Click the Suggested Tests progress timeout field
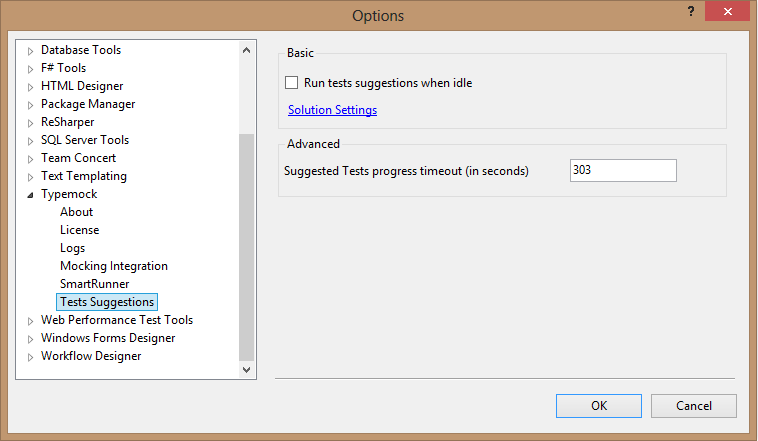The image size is (758, 441). tap(622, 171)
